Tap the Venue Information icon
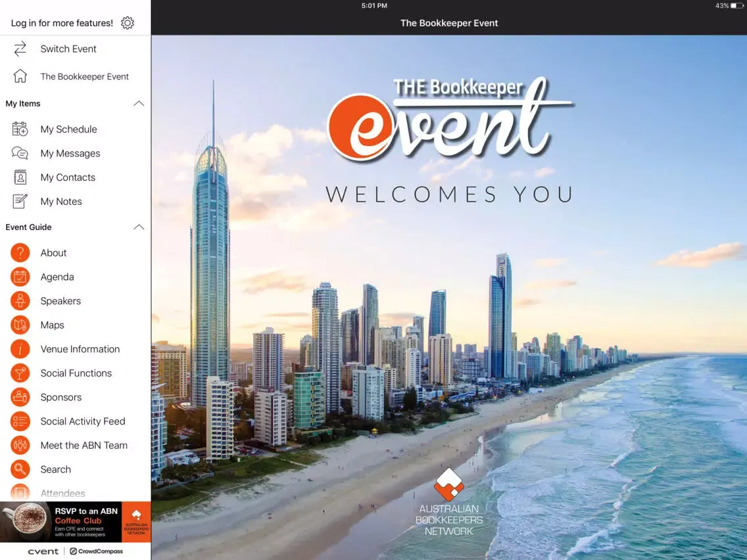Image resolution: width=747 pixels, height=560 pixels. (x=20, y=349)
